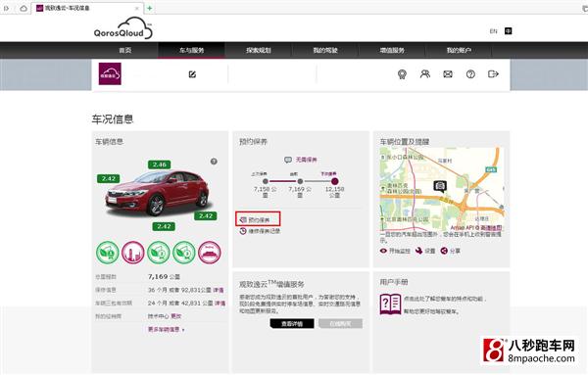
Task: Select the 上次保养 timeline marker
Action: point(266,181)
